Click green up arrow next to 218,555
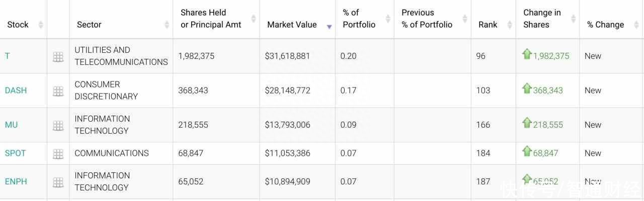 pyautogui.click(x=527, y=123)
